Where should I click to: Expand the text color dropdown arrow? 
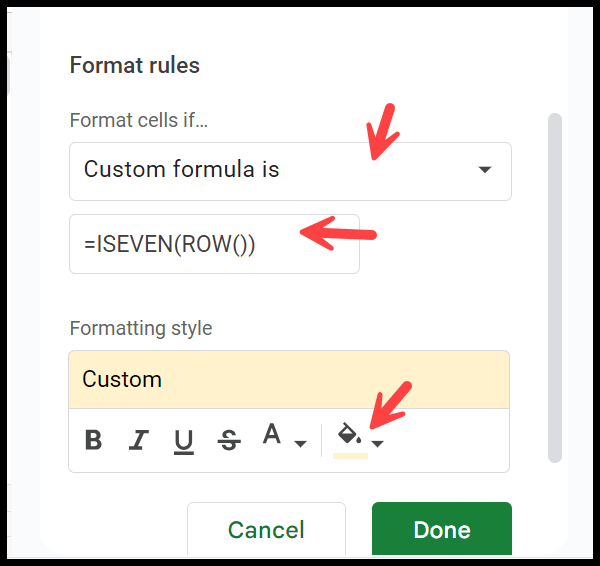point(300,443)
